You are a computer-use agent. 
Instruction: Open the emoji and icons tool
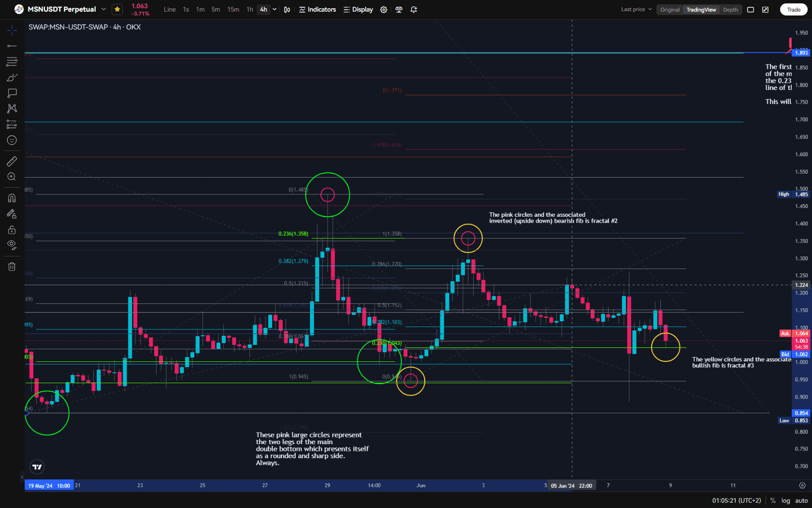click(x=12, y=140)
